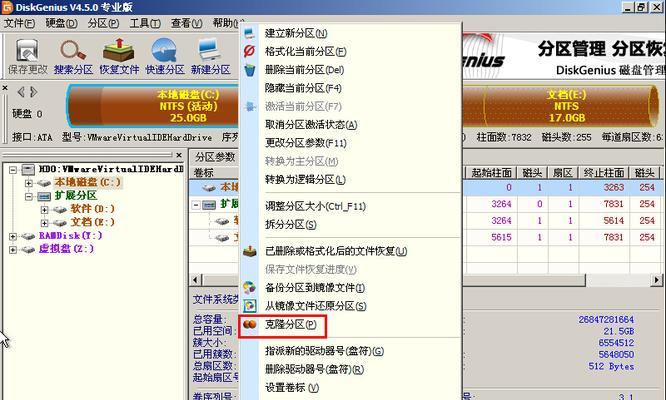Go to next disk with right arrow

pos(34,92)
